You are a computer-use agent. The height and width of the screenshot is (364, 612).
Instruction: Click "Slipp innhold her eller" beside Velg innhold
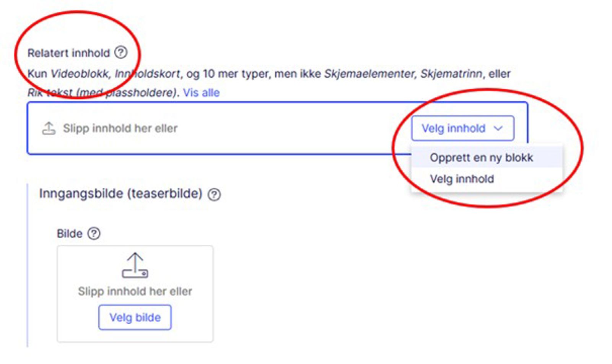(120, 128)
